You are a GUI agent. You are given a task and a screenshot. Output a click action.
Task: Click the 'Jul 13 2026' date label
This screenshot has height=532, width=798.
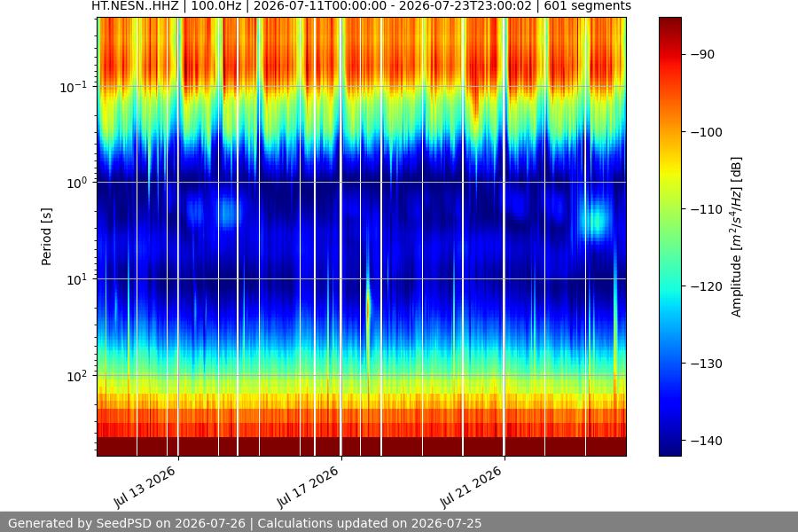coord(145,487)
